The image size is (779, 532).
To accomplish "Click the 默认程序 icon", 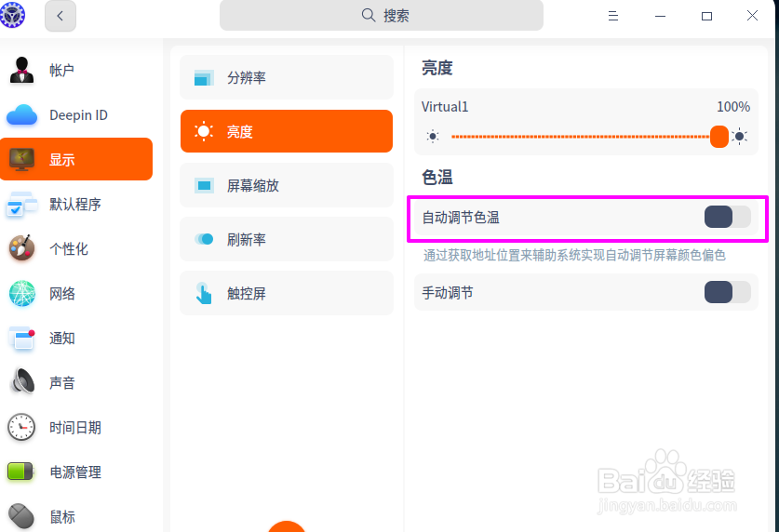I will (21, 204).
